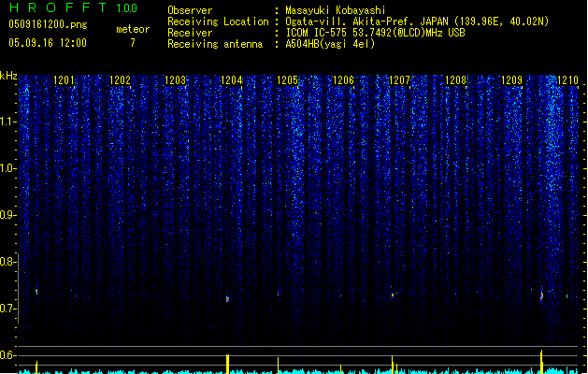Screen dimensions: 588x374
Task: Click the meteor count value 7
Action: tap(133, 43)
